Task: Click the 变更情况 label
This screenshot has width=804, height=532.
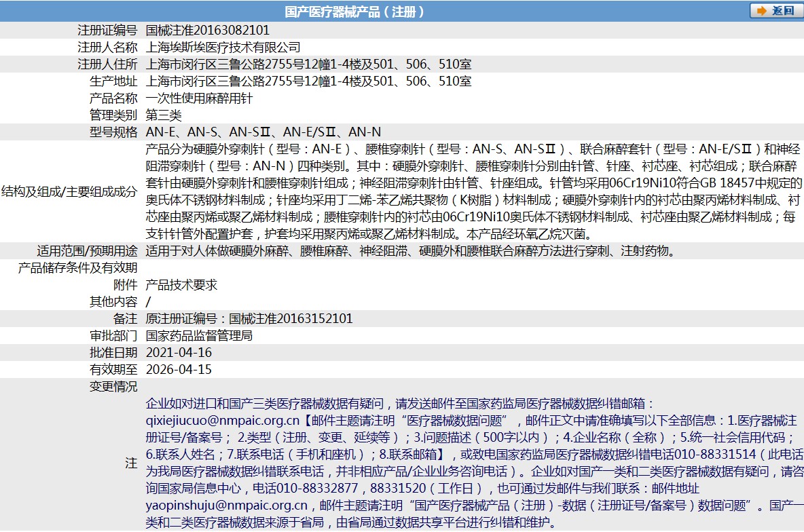Action: pos(114,386)
